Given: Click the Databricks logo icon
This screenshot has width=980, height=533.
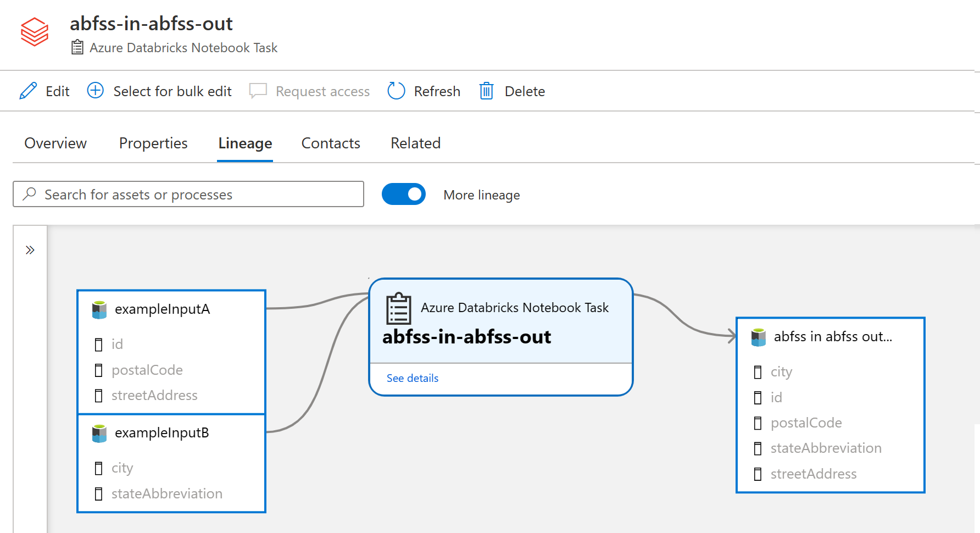Looking at the screenshot, I should coord(35,32).
